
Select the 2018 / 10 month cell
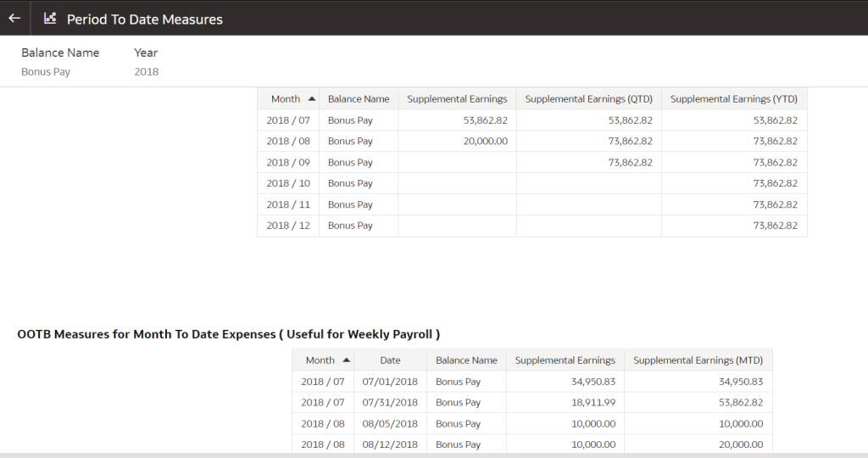click(x=288, y=183)
